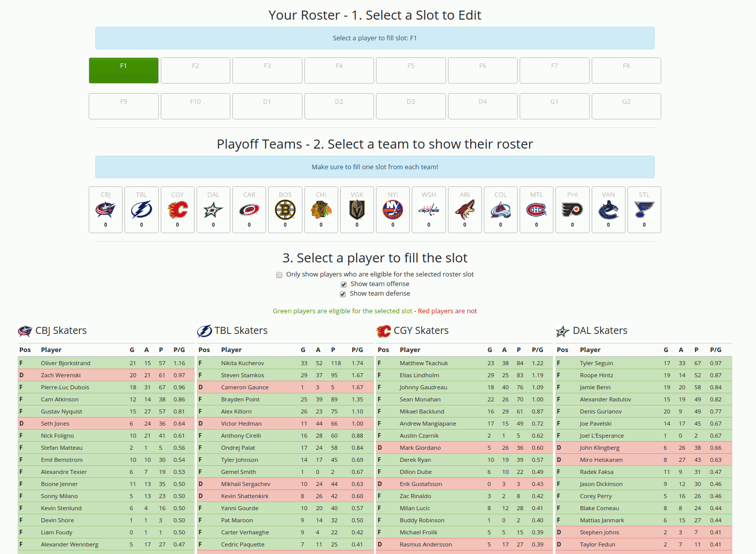Show the St. Louis Blues roster
This screenshot has width=756, height=554.
click(644, 210)
